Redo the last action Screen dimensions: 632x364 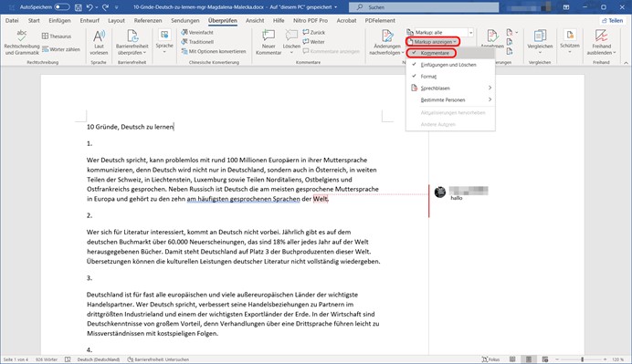point(106,7)
